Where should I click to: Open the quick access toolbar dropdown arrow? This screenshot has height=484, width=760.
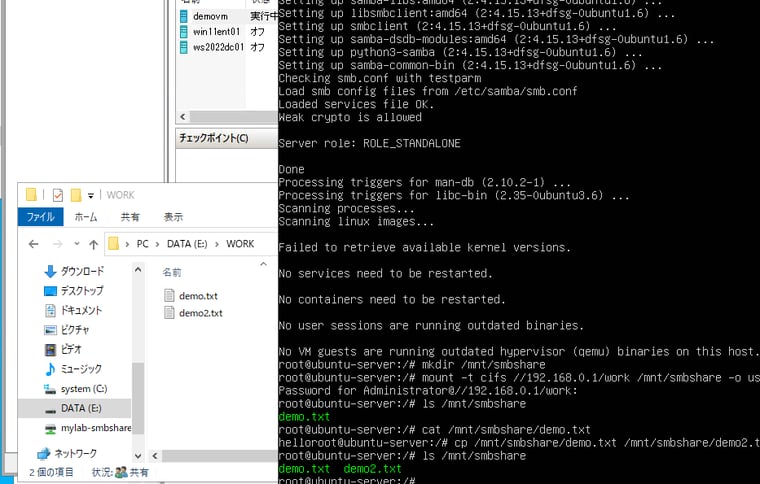91,196
